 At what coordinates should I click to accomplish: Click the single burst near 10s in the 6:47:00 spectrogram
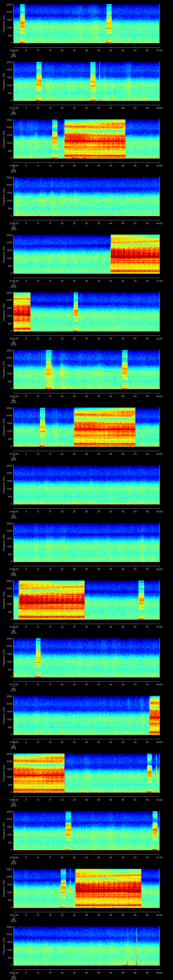[38, 657]
